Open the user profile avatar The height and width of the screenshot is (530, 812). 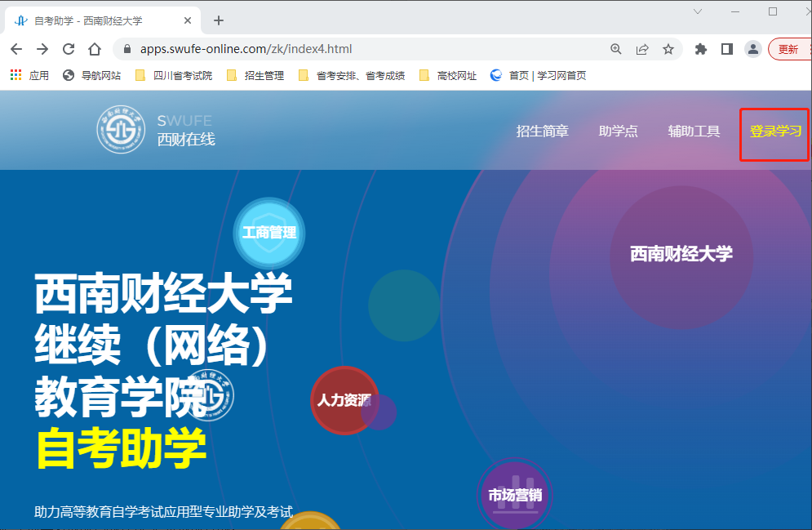coord(753,49)
